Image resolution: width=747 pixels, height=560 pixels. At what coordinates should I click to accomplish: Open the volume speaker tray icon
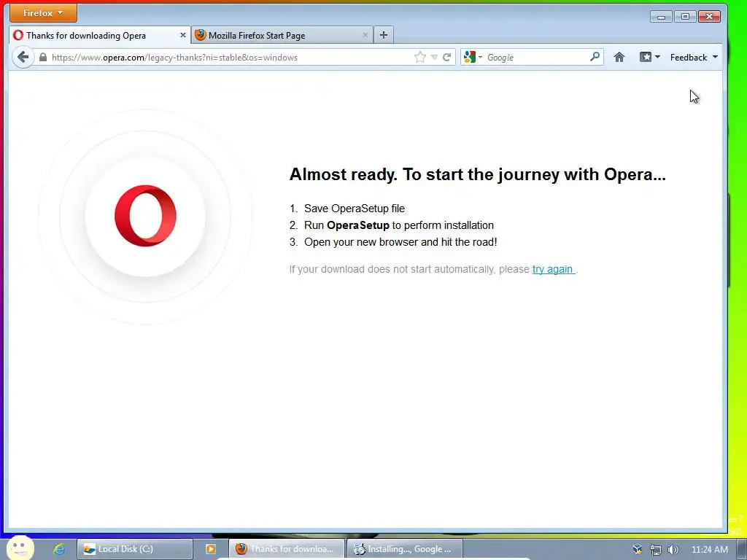(673, 550)
